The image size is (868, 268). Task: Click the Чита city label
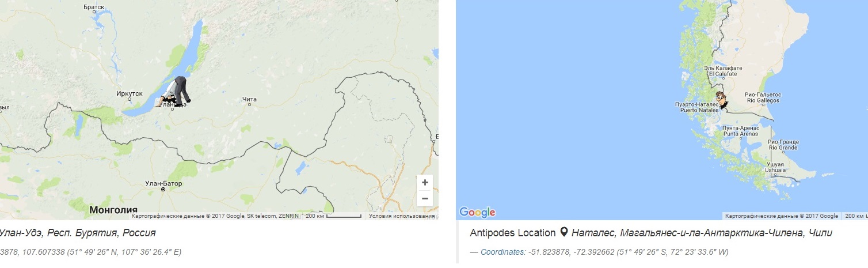[x=249, y=99]
